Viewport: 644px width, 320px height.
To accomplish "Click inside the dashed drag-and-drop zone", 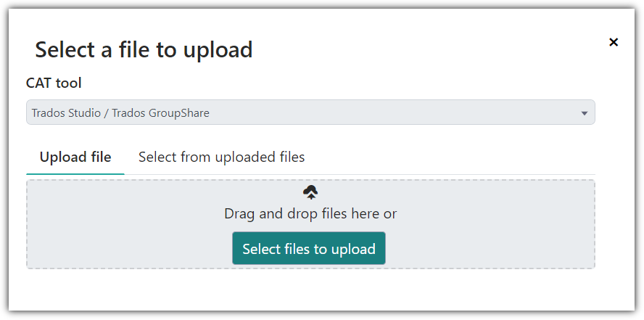I will [310, 224].
